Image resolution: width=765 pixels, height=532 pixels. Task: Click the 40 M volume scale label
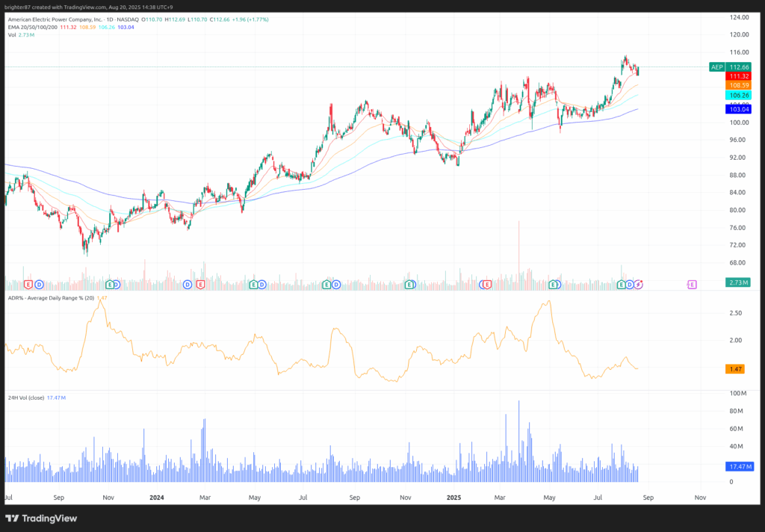coord(736,446)
